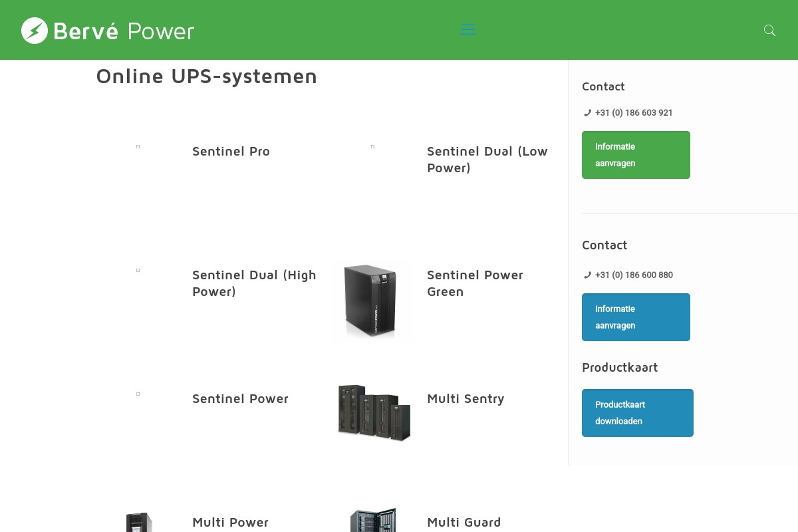The width and height of the screenshot is (798, 532).
Task: Click the Multi Sentry product image
Action: (x=374, y=413)
